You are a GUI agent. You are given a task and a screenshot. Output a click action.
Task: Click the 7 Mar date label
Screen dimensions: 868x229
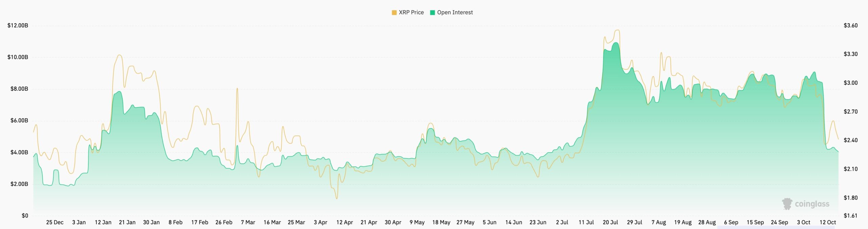[x=248, y=223]
